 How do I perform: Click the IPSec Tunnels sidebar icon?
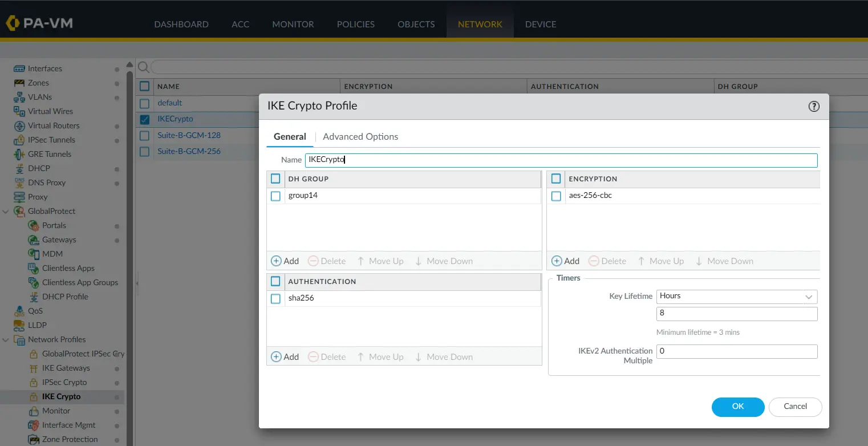[x=19, y=140]
